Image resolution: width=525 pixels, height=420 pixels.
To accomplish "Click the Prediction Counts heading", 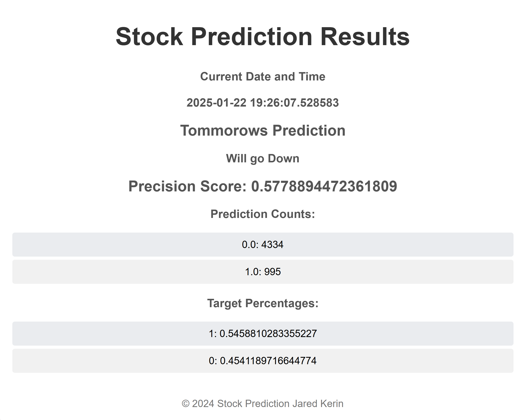I will (262, 214).
